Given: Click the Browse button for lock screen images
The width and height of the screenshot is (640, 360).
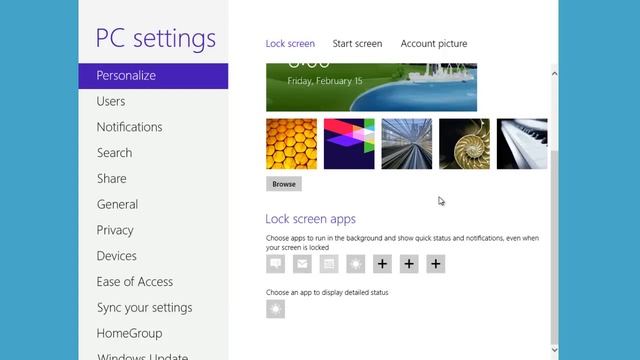Looking at the screenshot, I should click(x=284, y=184).
